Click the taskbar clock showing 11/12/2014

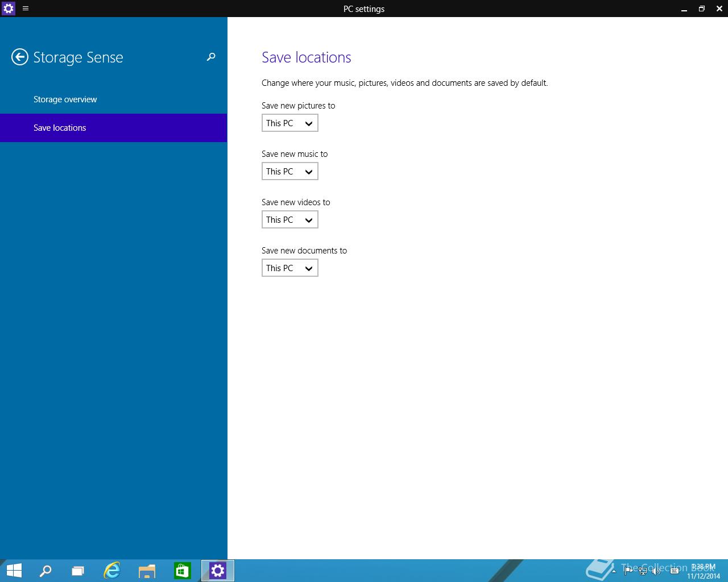pyautogui.click(x=703, y=571)
